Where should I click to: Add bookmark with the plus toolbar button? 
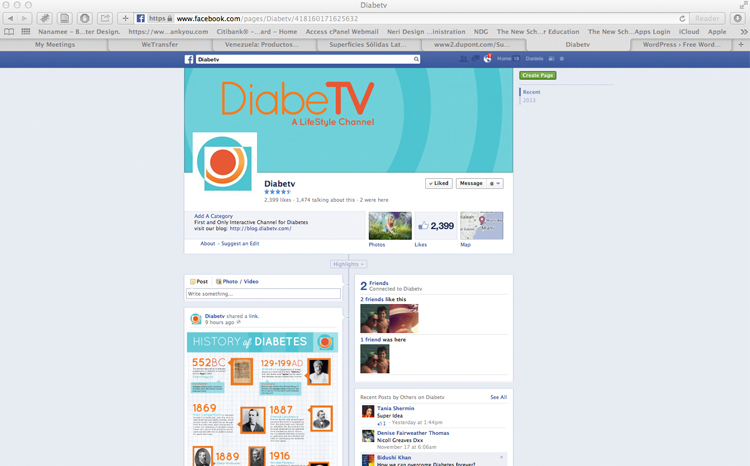(x=125, y=18)
